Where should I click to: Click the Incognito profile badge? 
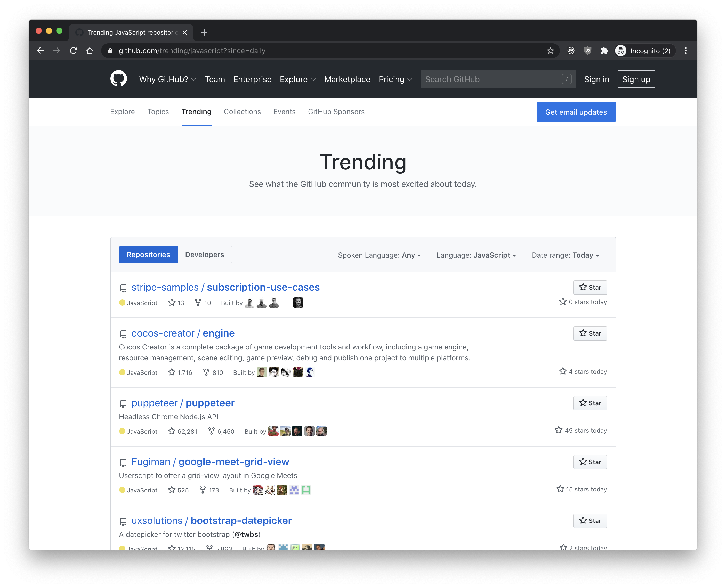click(644, 51)
